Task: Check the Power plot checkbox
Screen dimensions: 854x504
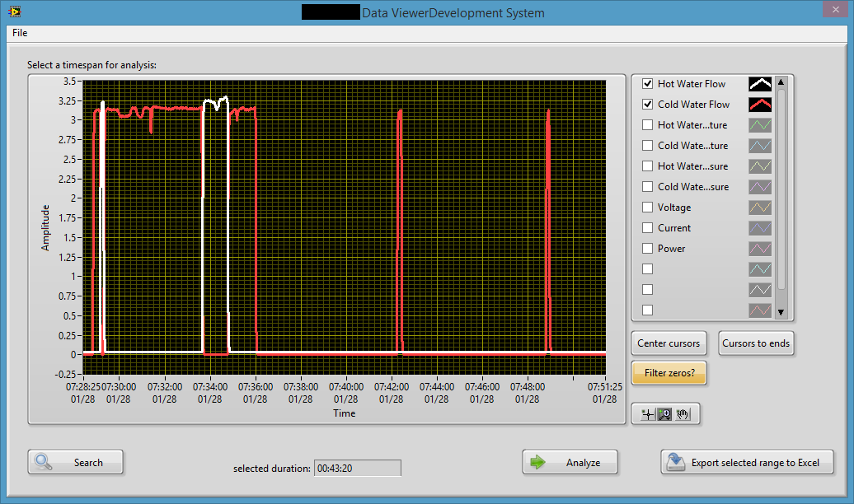Action: [x=648, y=249]
